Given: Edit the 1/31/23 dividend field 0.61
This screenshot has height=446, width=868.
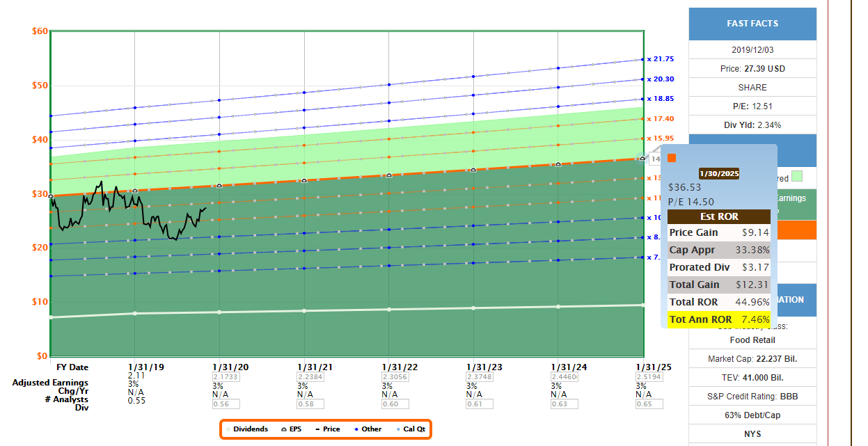Looking at the screenshot, I should 481,404.
